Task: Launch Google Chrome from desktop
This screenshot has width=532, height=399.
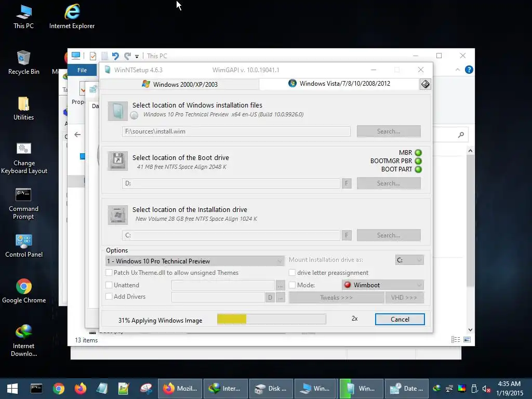Action: (x=24, y=291)
